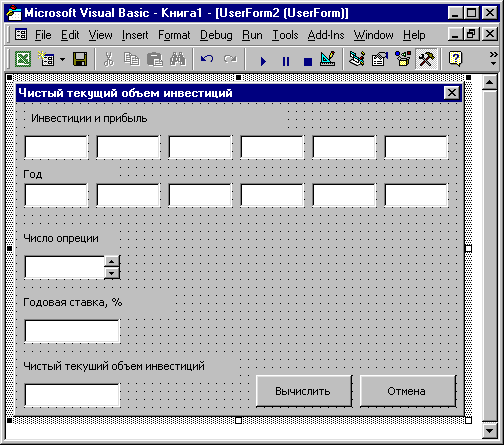Viewport: 504px width, 445px height.
Task: Select the Число опреции label
Action: (x=61, y=238)
